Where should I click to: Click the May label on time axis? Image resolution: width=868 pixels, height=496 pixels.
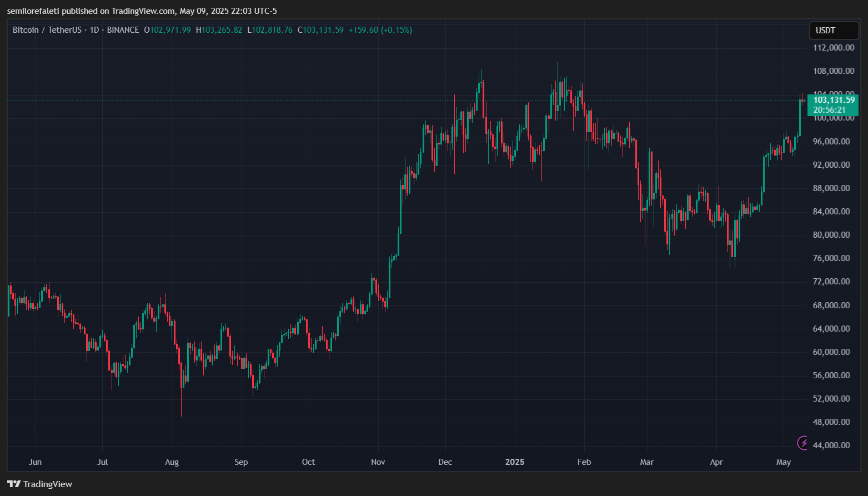pos(783,462)
